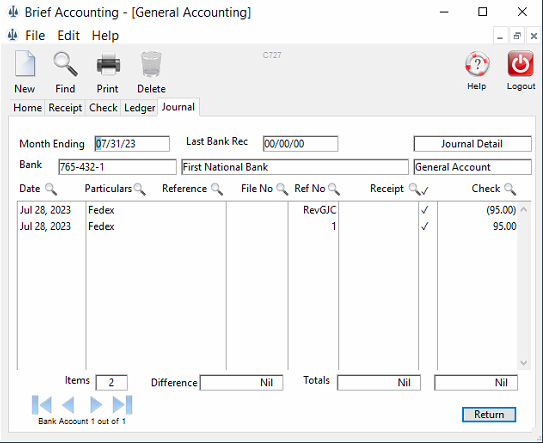This screenshot has width=543, height=443.
Task: Select the Journal tab
Action: click(178, 107)
